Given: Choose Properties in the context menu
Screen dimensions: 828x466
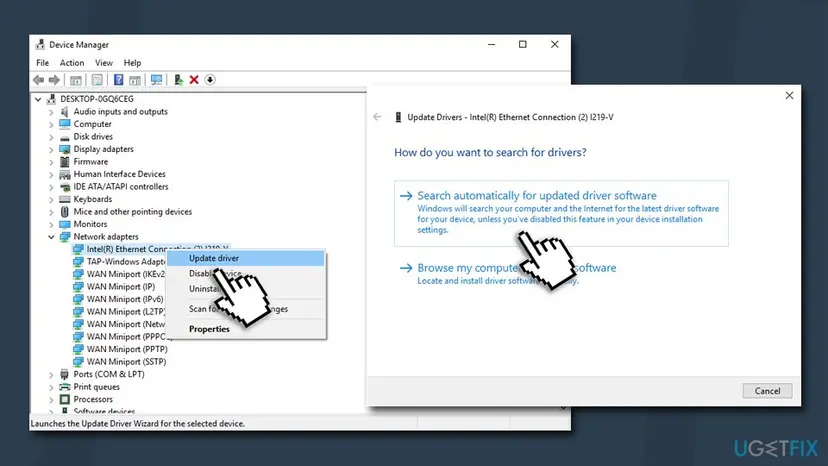Looking at the screenshot, I should tap(246, 329).
